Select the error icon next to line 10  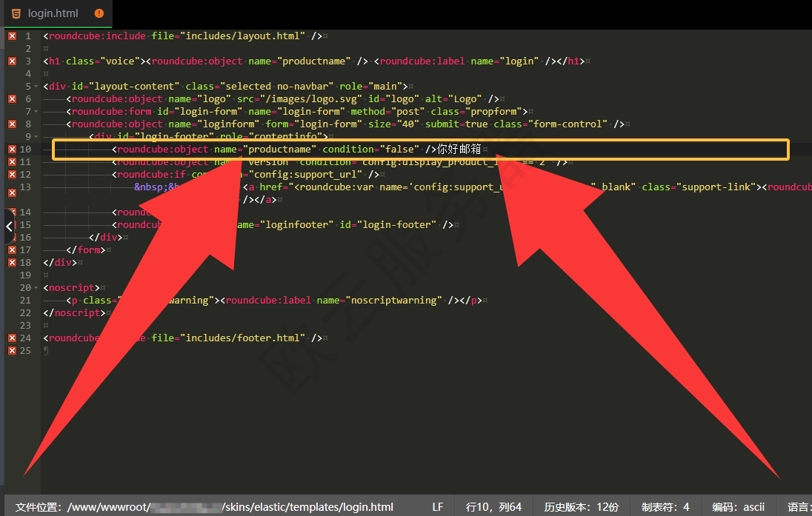click(x=11, y=149)
